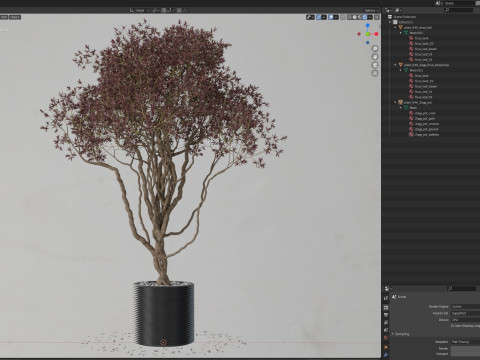
Task: Click the green Y axis on navigation gizmo
Action: [x=368, y=34]
